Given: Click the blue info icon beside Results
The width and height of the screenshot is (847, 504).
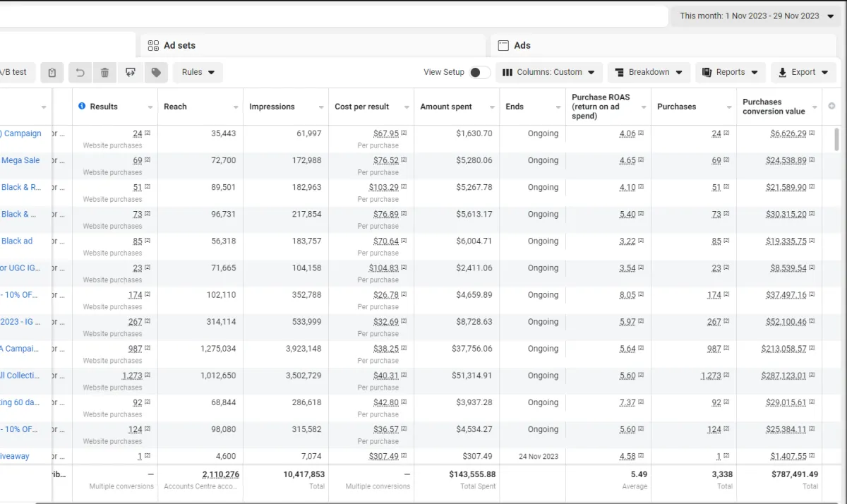Looking at the screenshot, I should click(82, 107).
